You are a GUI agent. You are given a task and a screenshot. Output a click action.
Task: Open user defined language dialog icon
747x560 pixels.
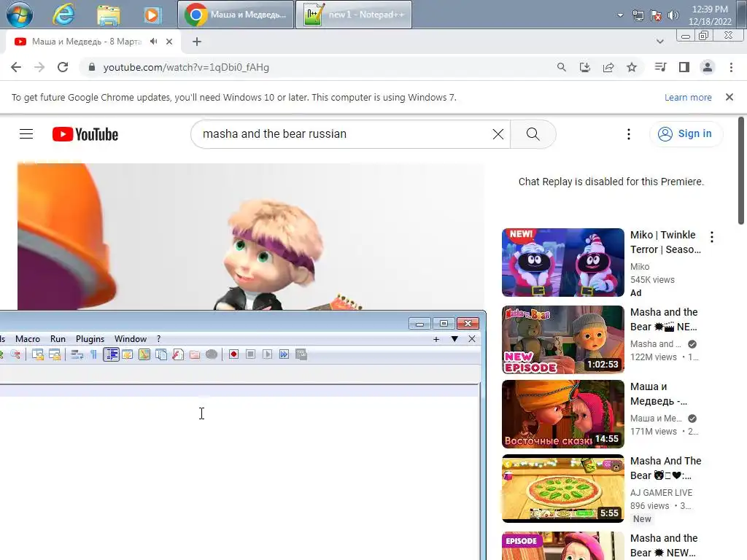click(x=127, y=354)
